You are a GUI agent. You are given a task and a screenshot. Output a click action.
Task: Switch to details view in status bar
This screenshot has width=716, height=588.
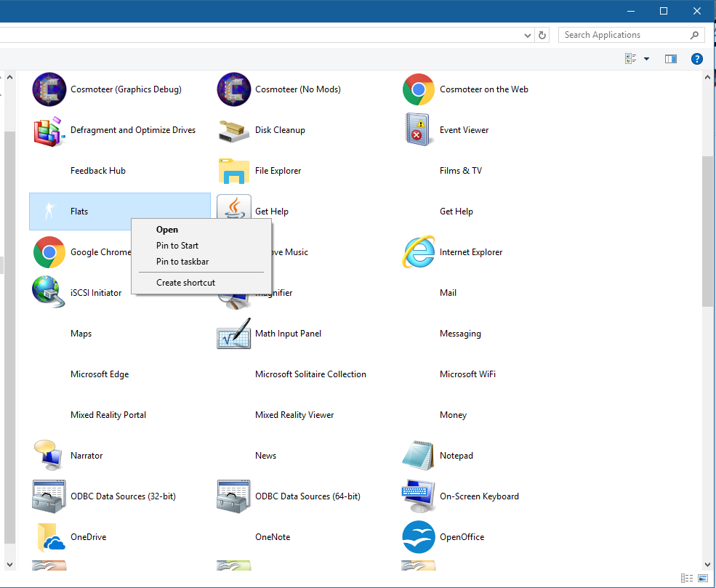coord(687,579)
